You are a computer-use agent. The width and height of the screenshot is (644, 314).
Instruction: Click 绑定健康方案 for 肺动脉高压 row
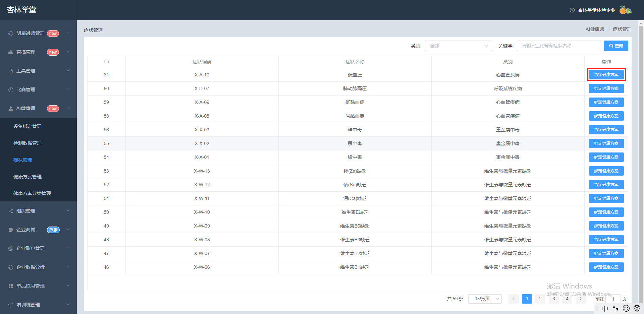click(x=606, y=88)
